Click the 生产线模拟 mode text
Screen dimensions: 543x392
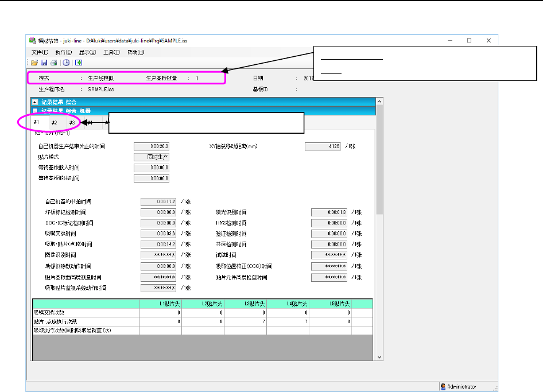[x=101, y=78]
